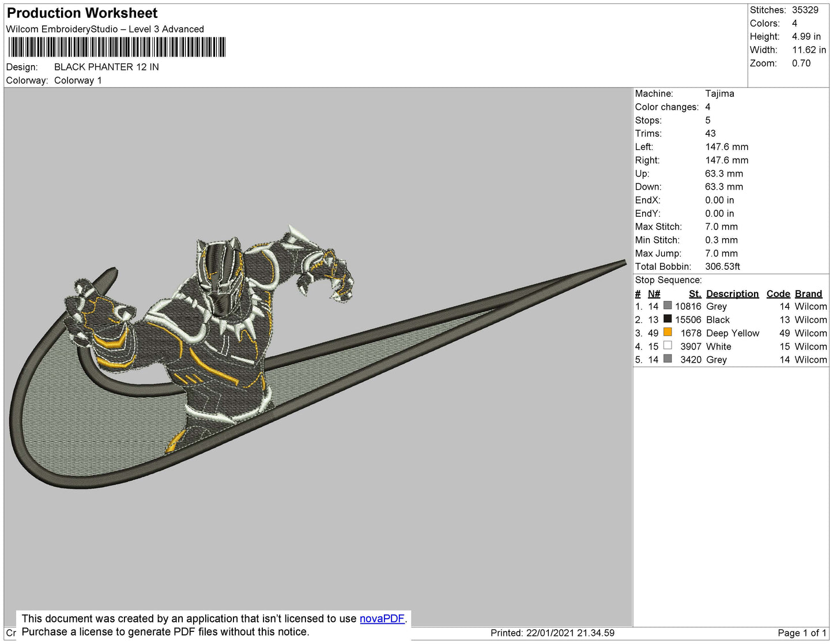Click the St. column header
Image resolution: width=833 pixels, height=644 pixels.
[695, 293]
